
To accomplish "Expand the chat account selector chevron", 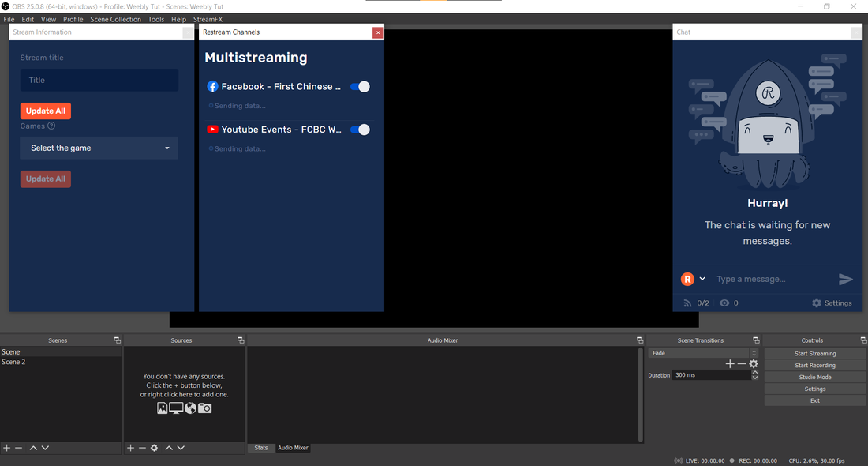I will coord(702,279).
